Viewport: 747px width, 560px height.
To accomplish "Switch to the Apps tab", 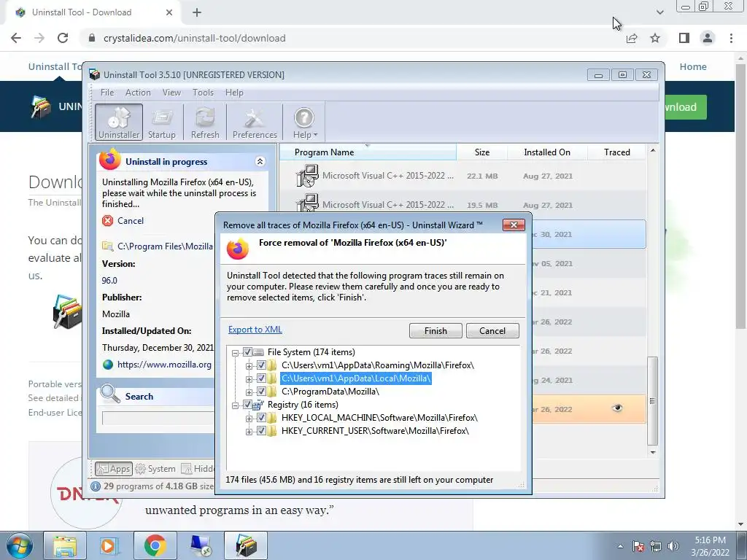I will (113, 469).
